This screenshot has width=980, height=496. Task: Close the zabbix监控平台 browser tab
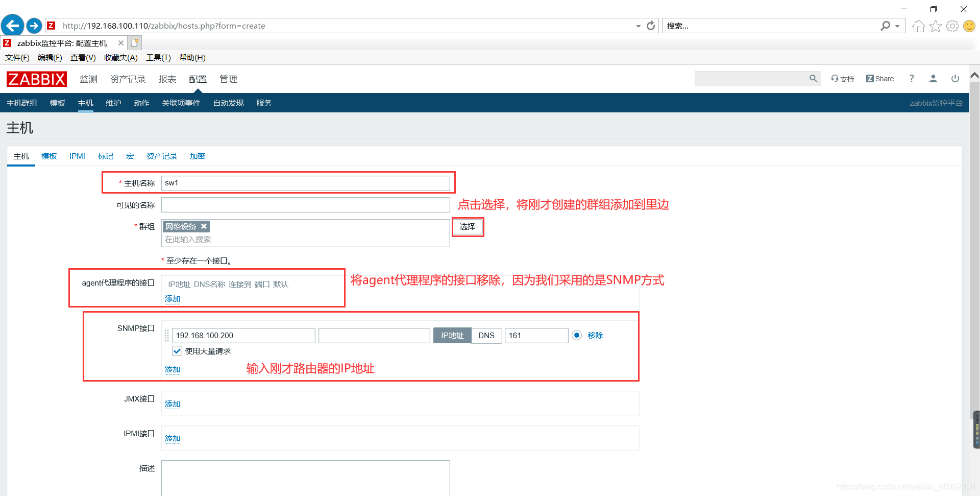[x=121, y=43]
